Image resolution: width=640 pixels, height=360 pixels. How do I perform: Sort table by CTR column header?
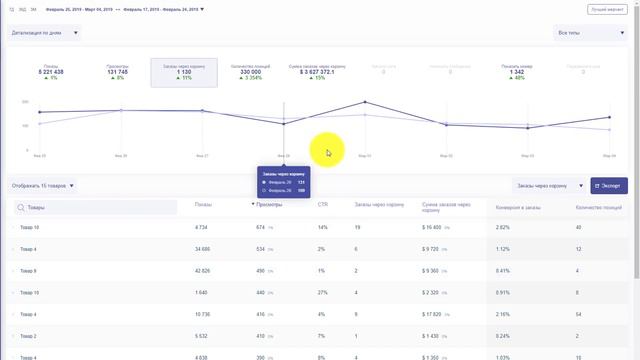(322, 204)
